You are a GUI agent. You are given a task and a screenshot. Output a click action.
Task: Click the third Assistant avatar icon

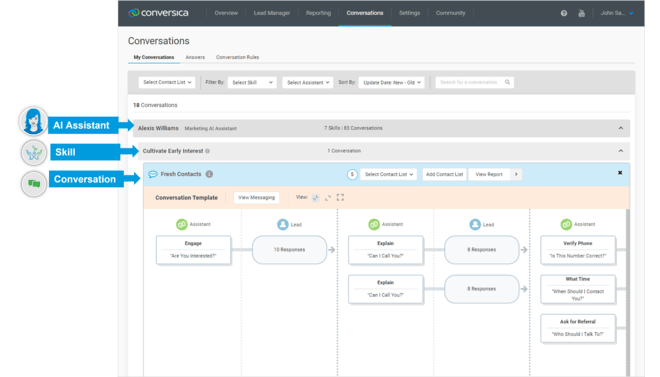pyautogui.click(x=566, y=224)
